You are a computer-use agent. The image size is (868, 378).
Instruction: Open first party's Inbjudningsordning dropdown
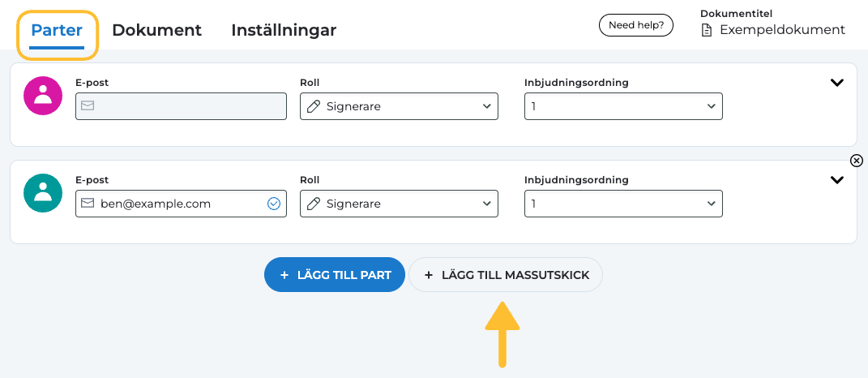(x=623, y=106)
